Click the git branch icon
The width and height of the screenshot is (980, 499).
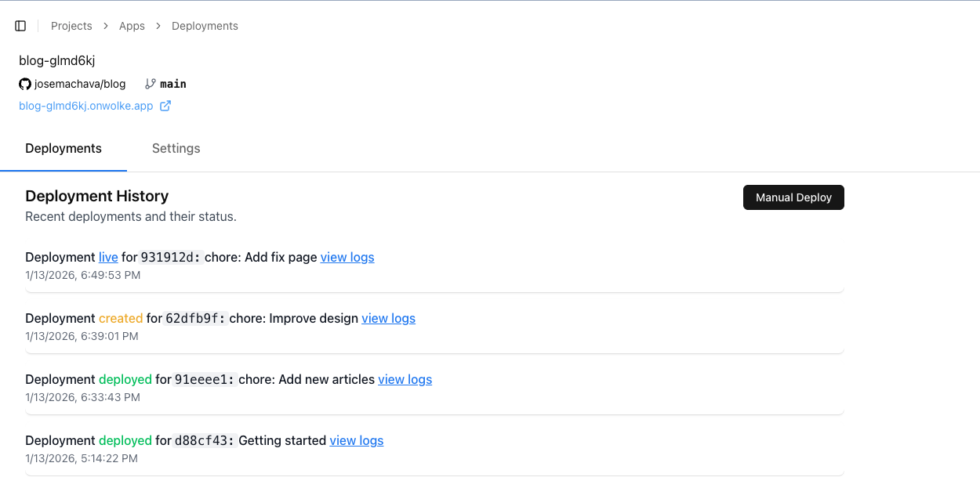(x=151, y=84)
